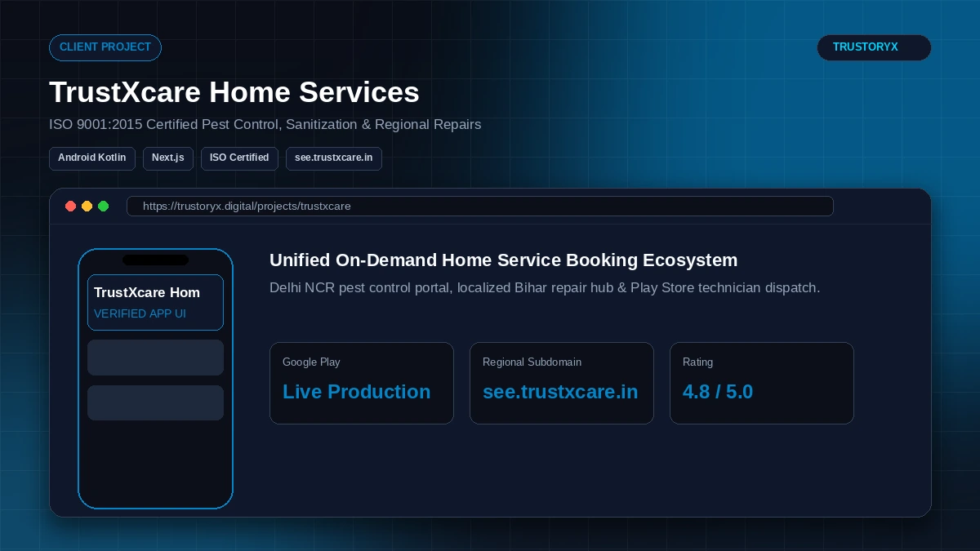Click the CLIENT PROJECT badge
Screen dimensions: 980x551
coord(105,47)
